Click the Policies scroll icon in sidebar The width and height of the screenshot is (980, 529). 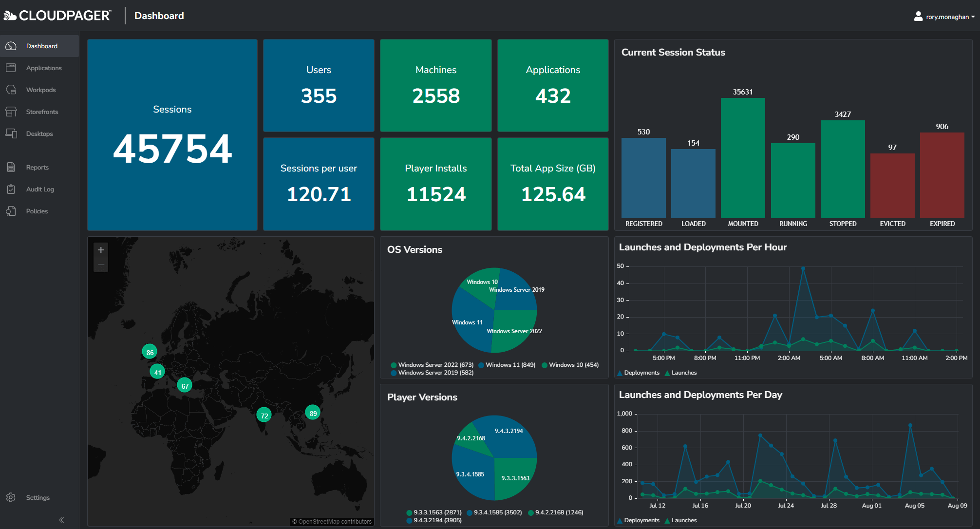point(11,211)
